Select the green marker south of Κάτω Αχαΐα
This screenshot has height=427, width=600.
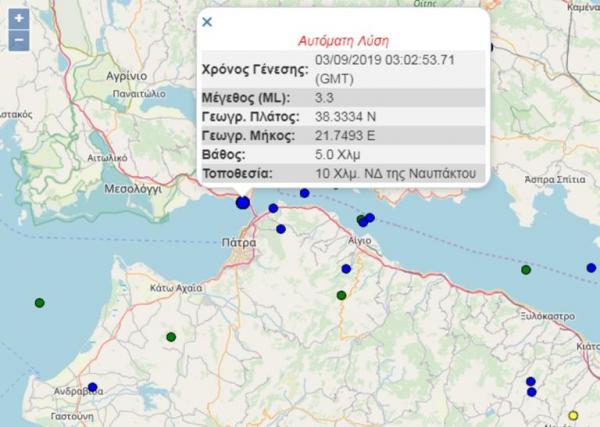pyautogui.click(x=171, y=336)
